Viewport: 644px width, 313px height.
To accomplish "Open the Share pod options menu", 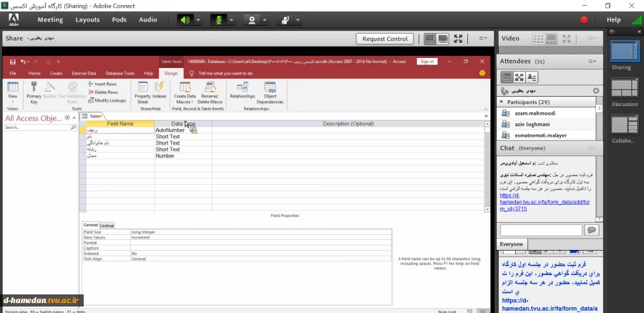I will click(x=483, y=38).
